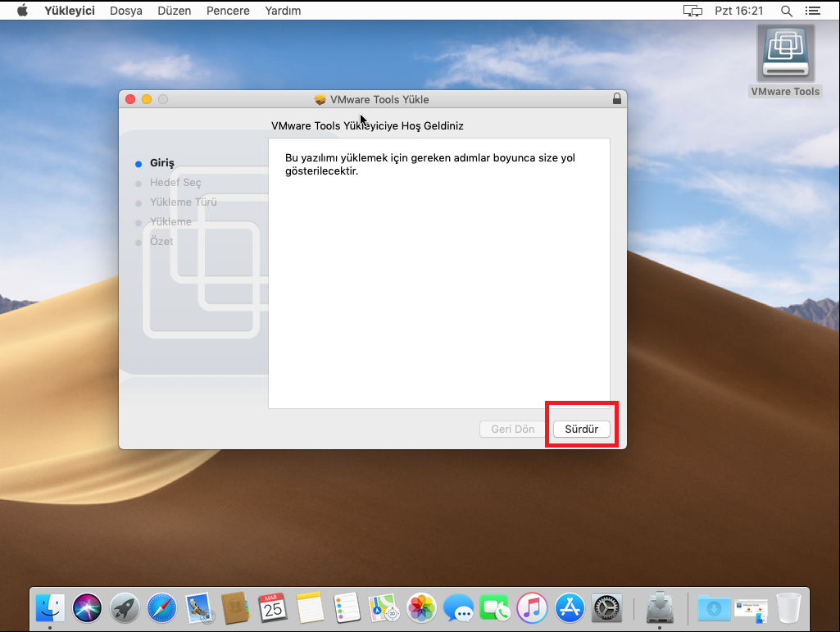Open the Dosya menu
840x632 pixels.
coord(125,11)
